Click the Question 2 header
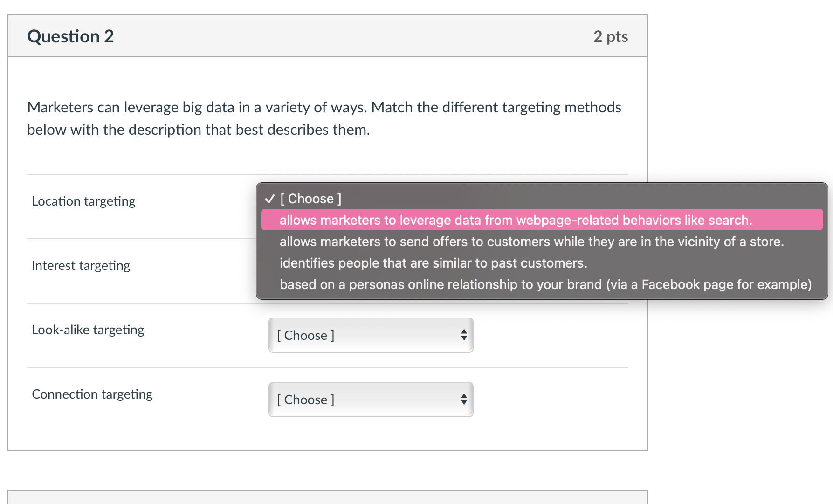 (70, 36)
